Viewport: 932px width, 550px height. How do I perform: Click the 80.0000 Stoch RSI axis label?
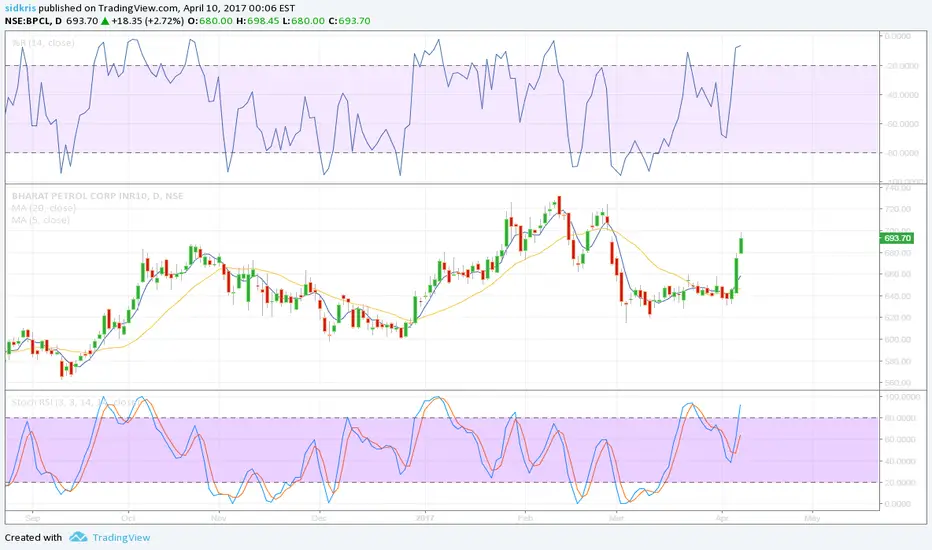click(x=900, y=418)
